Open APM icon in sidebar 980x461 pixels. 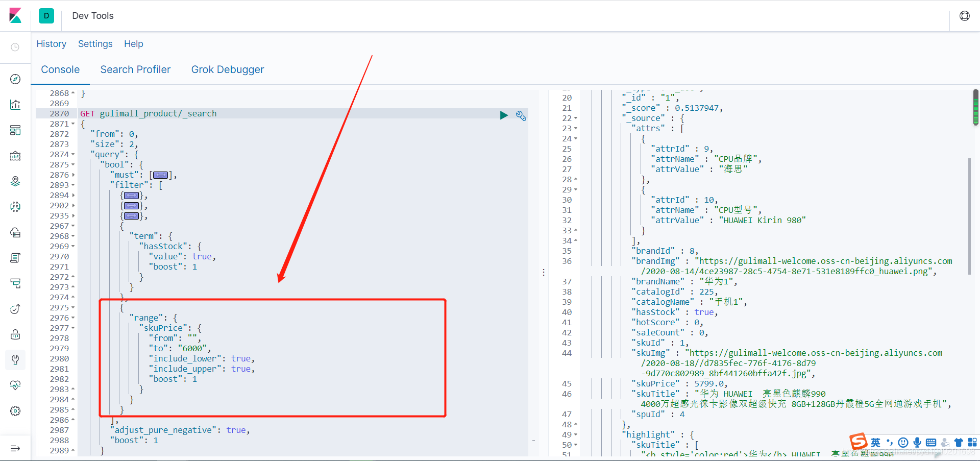click(x=15, y=283)
